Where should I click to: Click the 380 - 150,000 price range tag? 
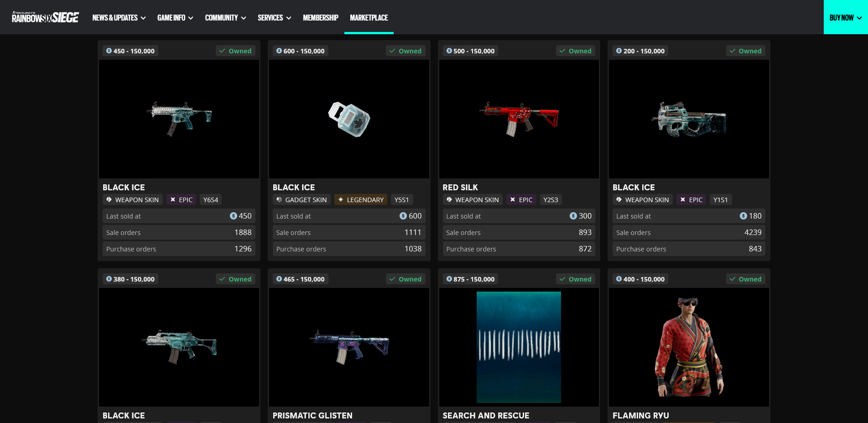pyautogui.click(x=130, y=279)
